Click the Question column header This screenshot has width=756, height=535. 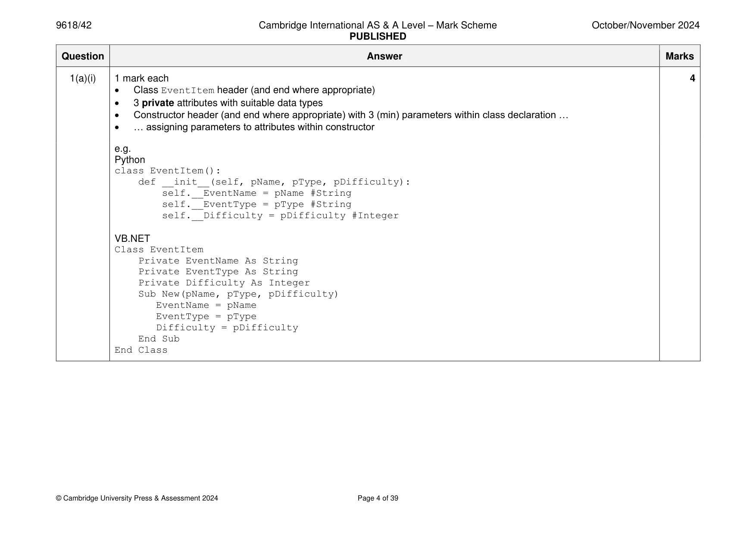click(x=83, y=56)
